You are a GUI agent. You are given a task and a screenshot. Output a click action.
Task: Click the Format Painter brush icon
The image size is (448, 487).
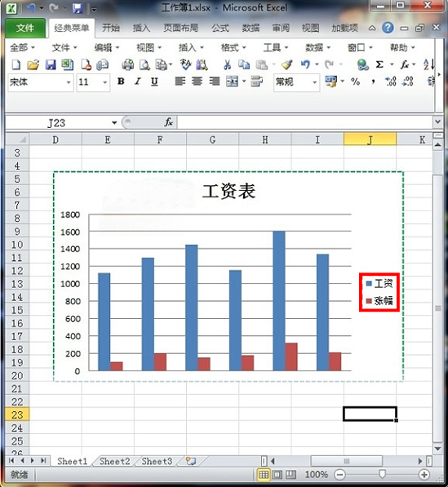286,64
